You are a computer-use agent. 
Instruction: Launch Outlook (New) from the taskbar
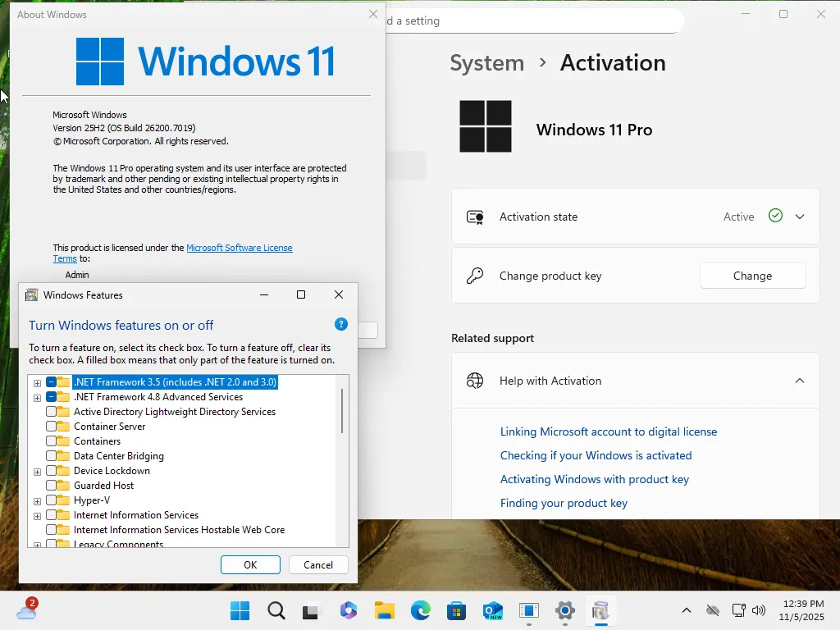pyautogui.click(x=492, y=611)
